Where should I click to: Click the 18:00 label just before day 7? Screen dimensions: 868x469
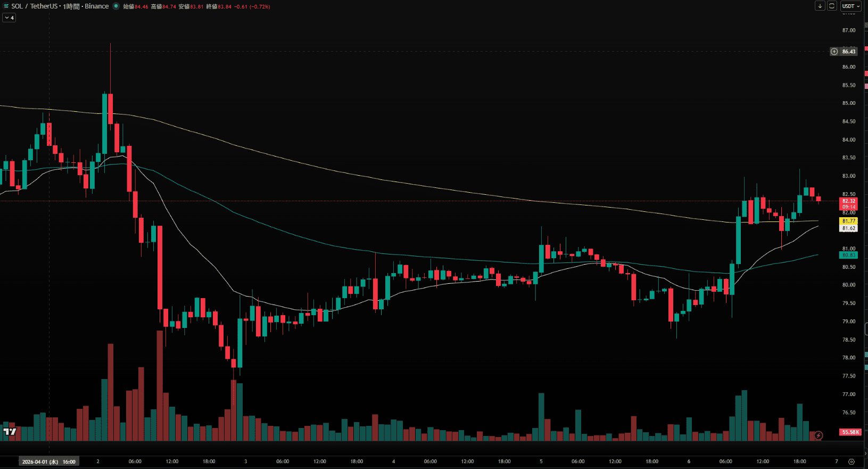pyautogui.click(x=799, y=462)
